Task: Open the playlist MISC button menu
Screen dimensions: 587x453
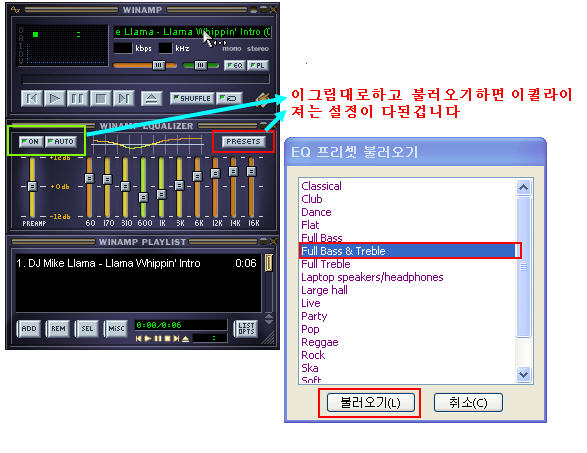Action: (x=116, y=329)
